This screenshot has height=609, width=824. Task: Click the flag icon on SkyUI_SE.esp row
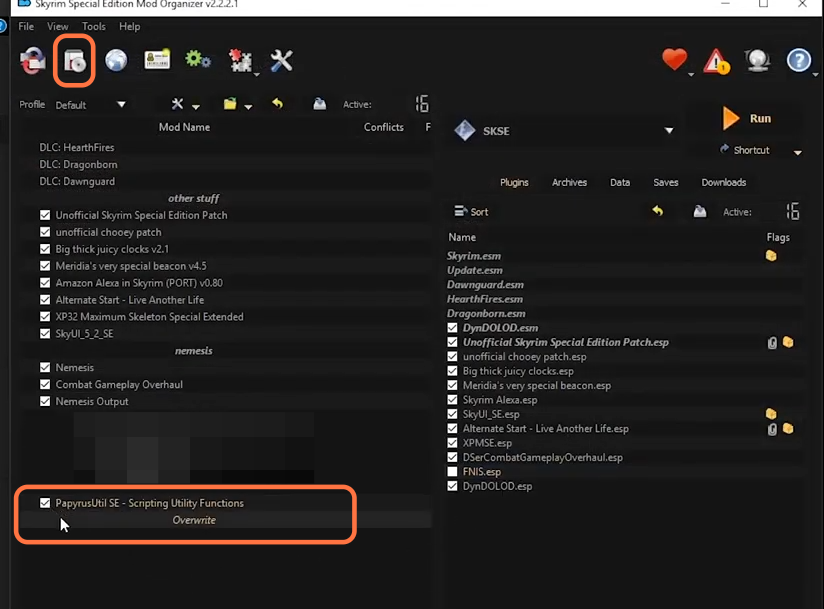pyautogui.click(x=771, y=414)
